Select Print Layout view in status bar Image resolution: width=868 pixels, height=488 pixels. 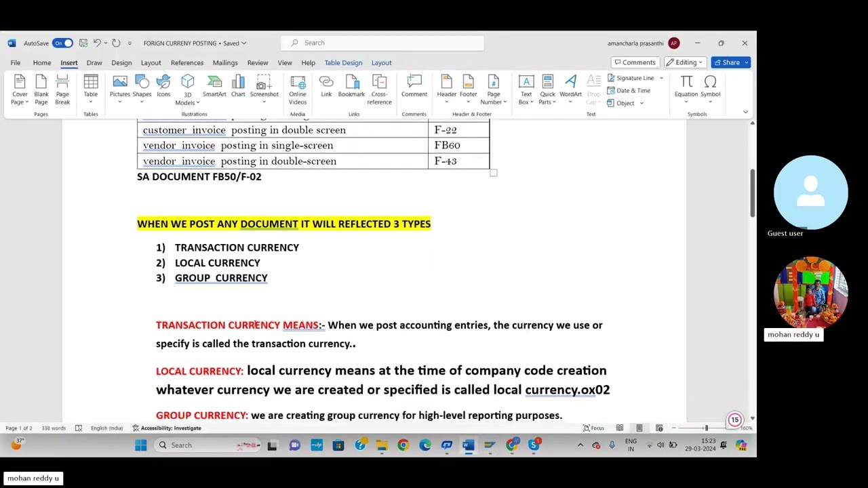pos(639,428)
